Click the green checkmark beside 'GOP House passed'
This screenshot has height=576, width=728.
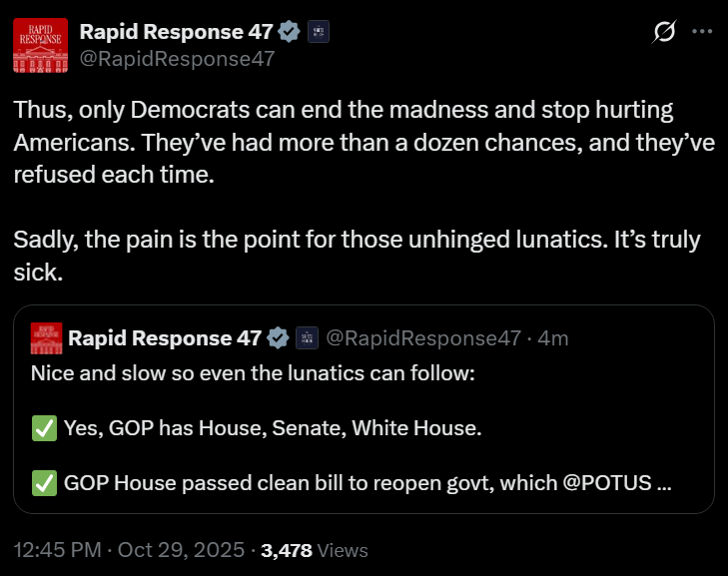(x=44, y=483)
